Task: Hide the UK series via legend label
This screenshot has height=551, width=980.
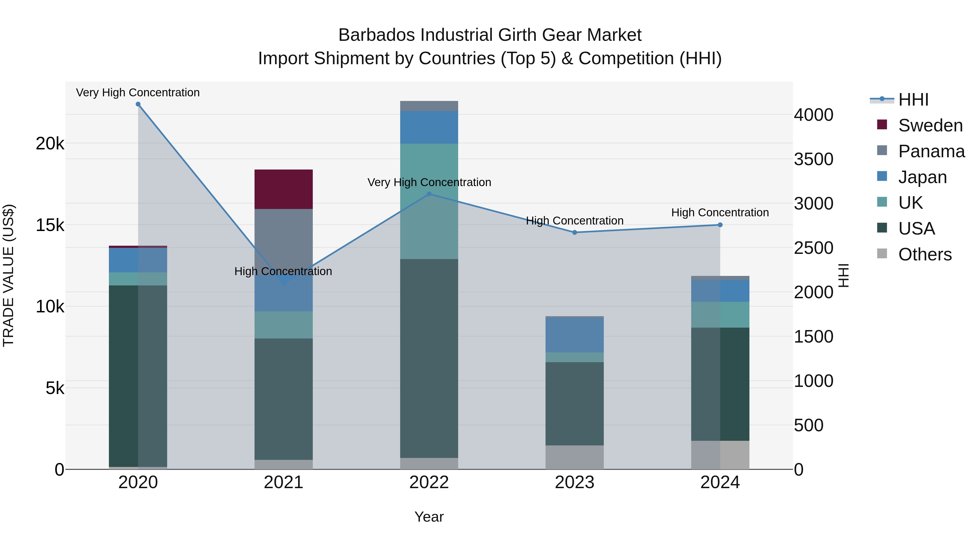Action: pyautogui.click(x=910, y=203)
